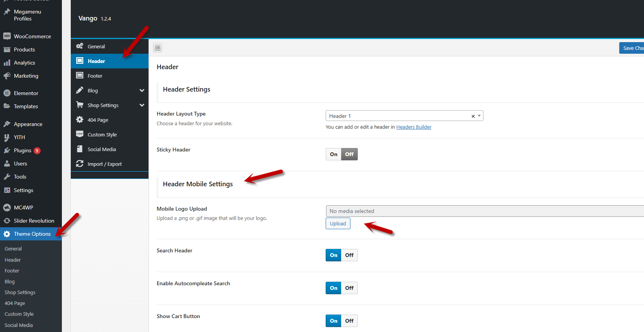The image size is (644, 332).
Task: Click the Shop Settings cart icon
Action: click(x=80, y=105)
